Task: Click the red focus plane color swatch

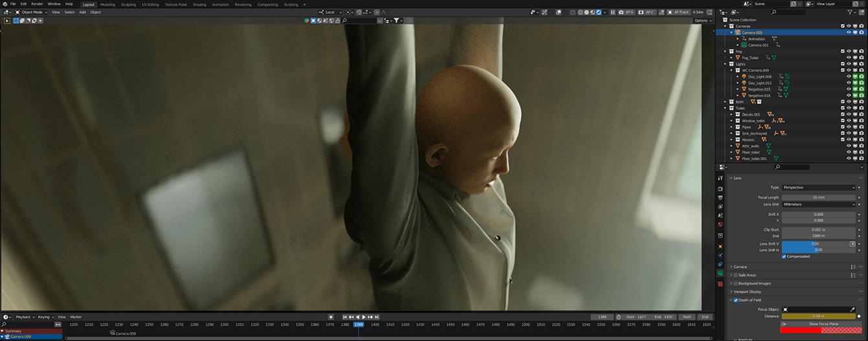Action: click(x=801, y=331)
